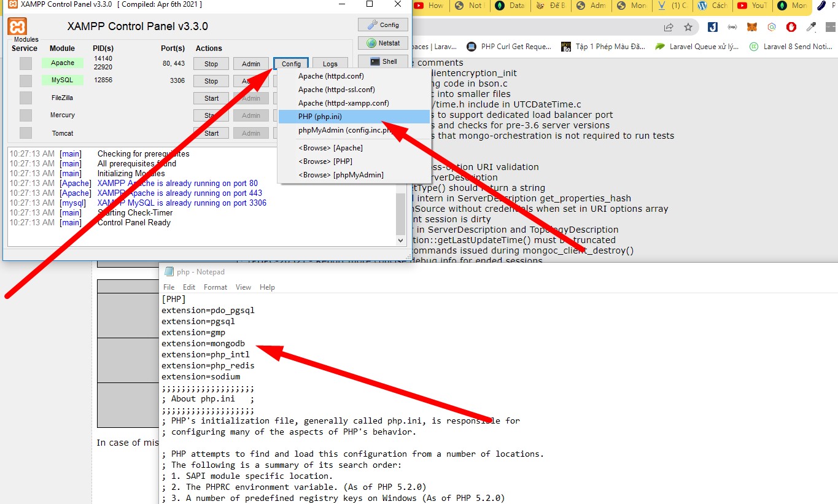This screenshot has height=504, width=838.
Task: Open the MetaMask fox extension
Action: (752, 27)
